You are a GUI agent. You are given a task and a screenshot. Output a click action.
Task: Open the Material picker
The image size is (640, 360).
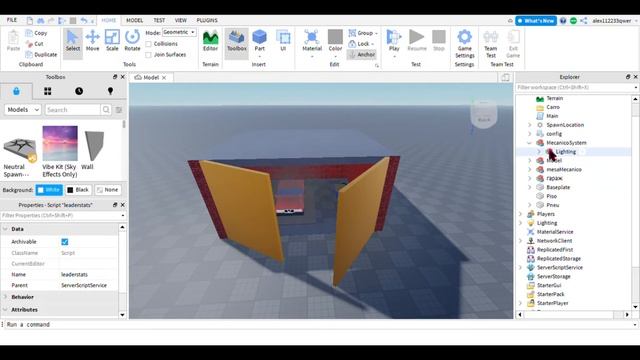point(312,42)
